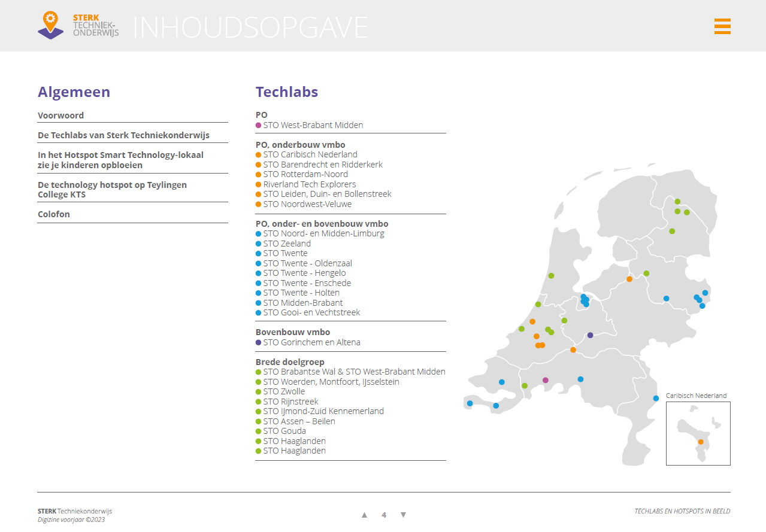Open STO Gouda
Screen dimensions: 766x532
[281, 431]
